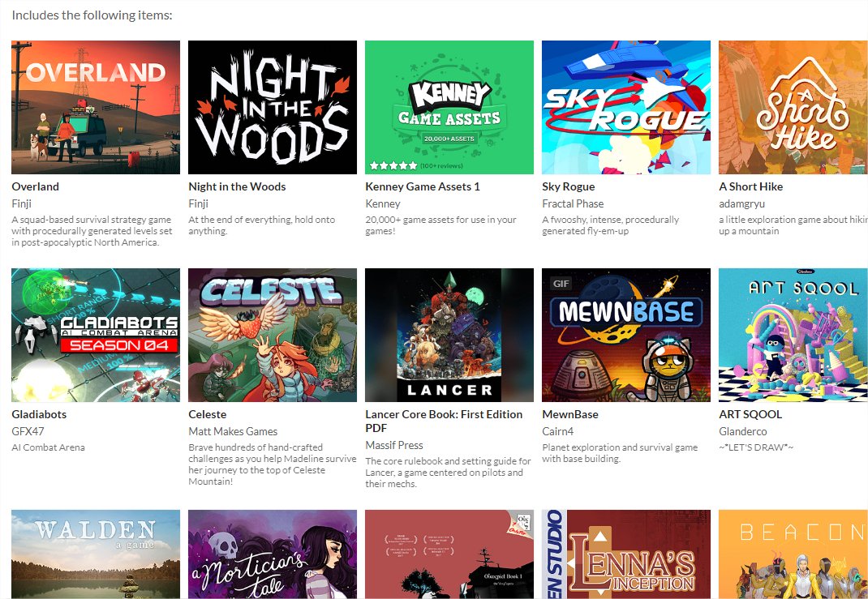This screenshot has height=599, width=868.
Task: Click the 'At the end of everything' description
Action: 262,225
